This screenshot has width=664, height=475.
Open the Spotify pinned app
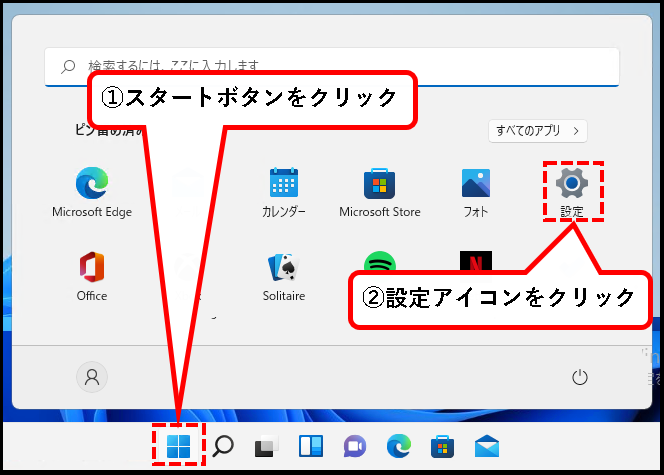380,261
